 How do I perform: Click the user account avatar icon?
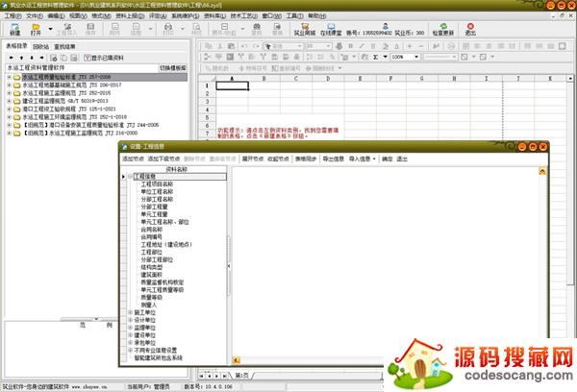(x=386, y=26)
